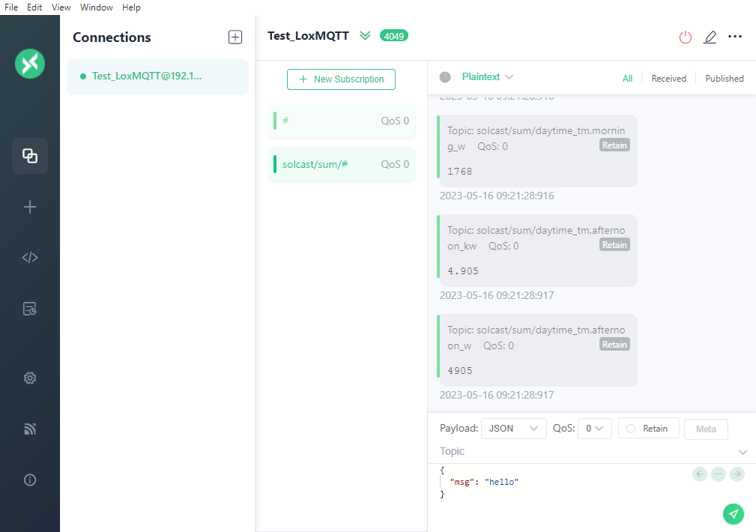Image resolution: width=756 pixels, height=532 pixels.
Task: Open the Help menu
Action: click(131, 7)
